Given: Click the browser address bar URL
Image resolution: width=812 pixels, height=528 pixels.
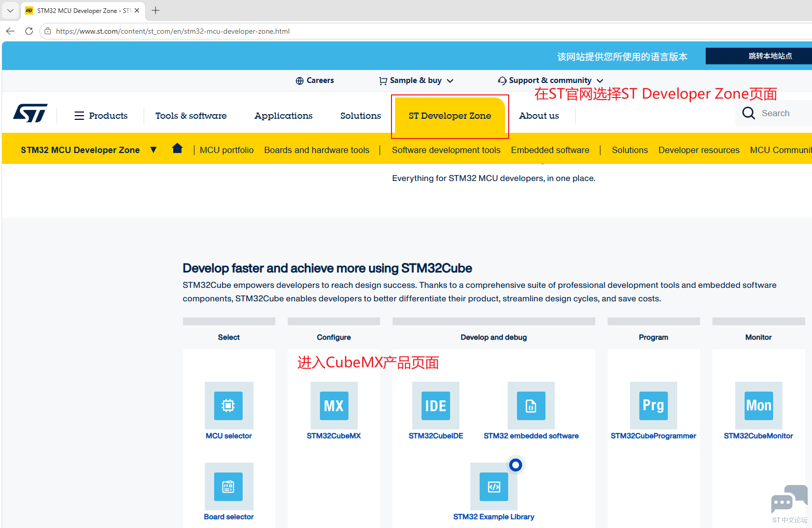Looking at the screenshot, I should [173, 31].
